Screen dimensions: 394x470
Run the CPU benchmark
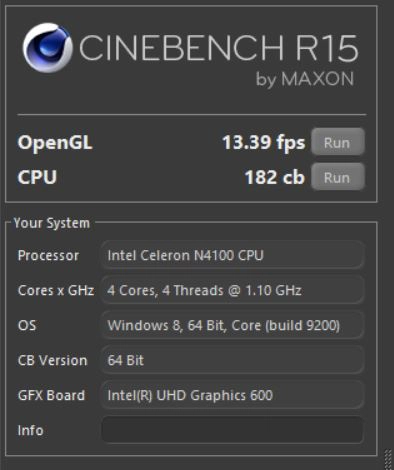click(x=338, y=177)
